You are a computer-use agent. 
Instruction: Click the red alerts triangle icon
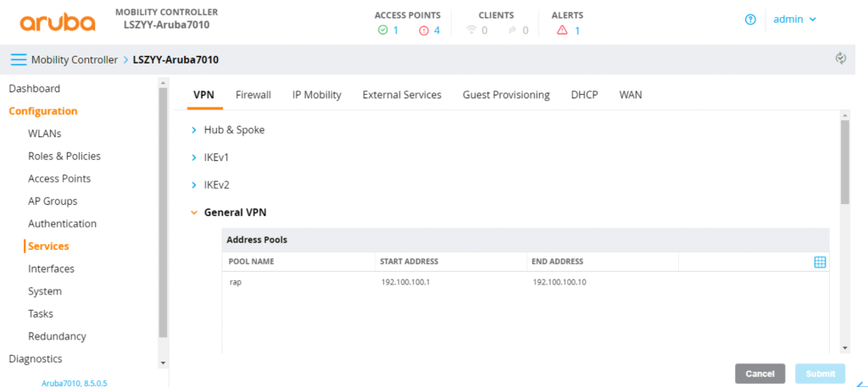(563, 30)
